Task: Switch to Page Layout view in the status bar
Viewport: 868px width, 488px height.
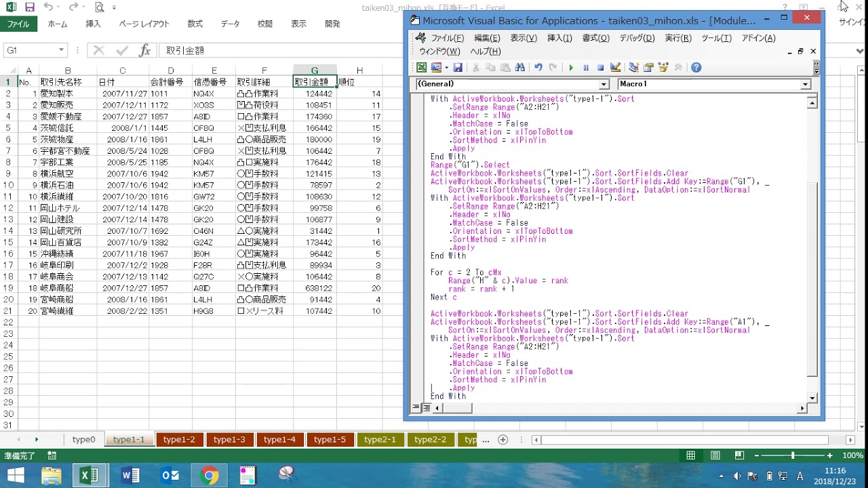Action: tap(715, 455)
